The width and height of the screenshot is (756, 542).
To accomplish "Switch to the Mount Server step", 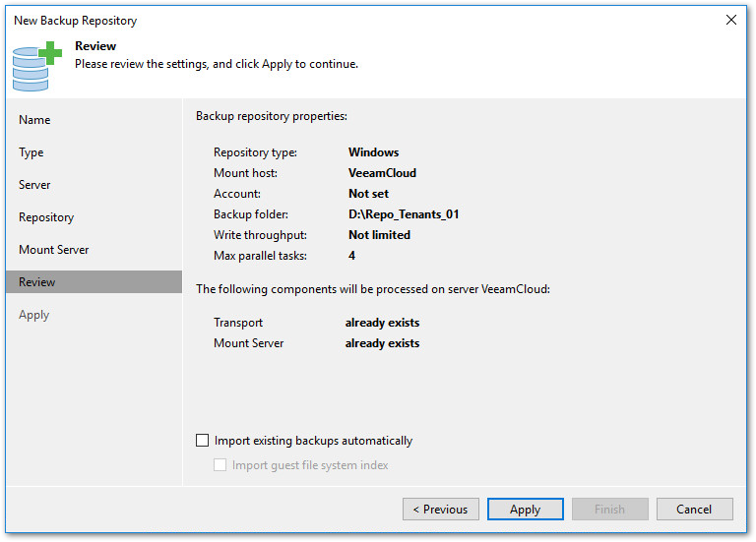I will coord(54,250).
